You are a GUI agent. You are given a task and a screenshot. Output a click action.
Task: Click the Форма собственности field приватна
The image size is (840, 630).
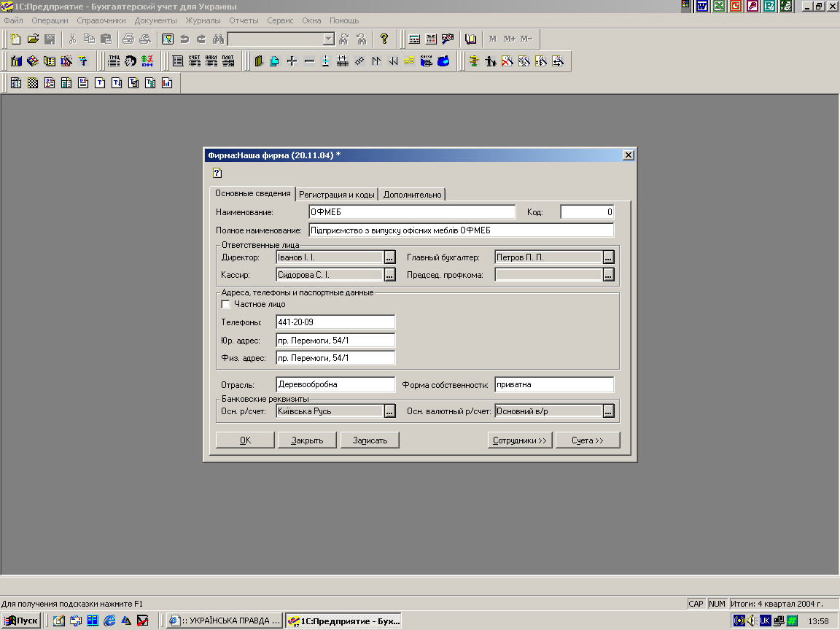554,385
